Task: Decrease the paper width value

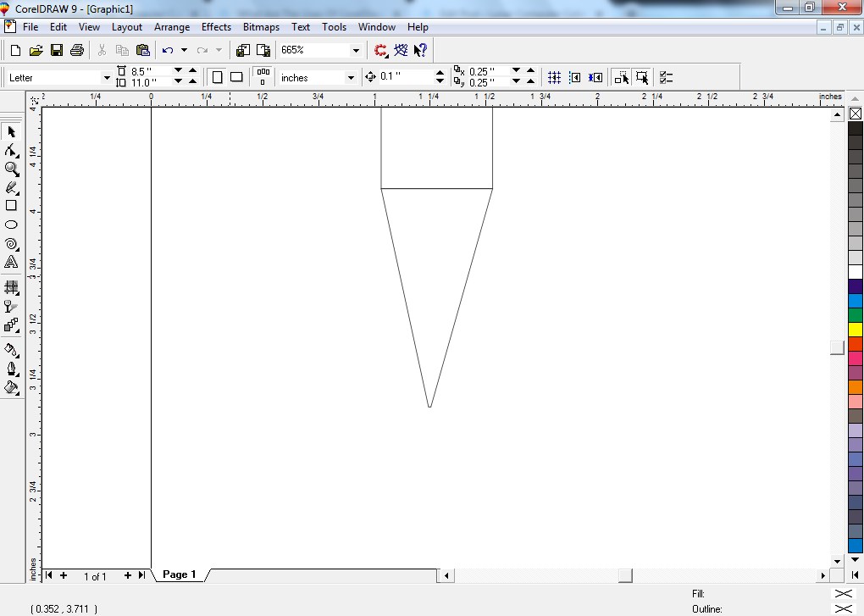Action: [178, 70]
